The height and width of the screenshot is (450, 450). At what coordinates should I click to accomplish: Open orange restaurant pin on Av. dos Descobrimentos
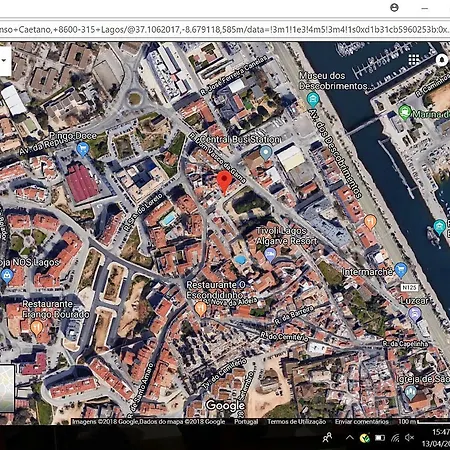[370, 222]
